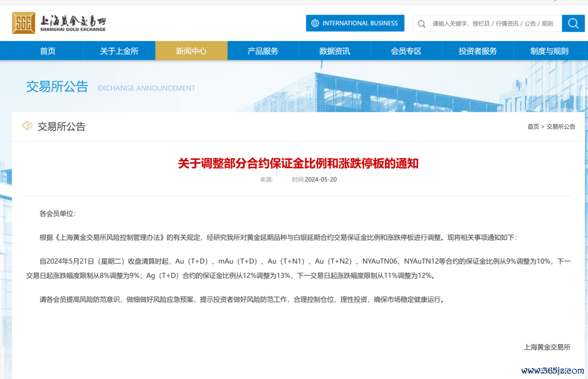This screenshot has width=588, height=379.
Task: Click the 交易所公告 breadcrumb link
Action: click(x=561, y=127)
